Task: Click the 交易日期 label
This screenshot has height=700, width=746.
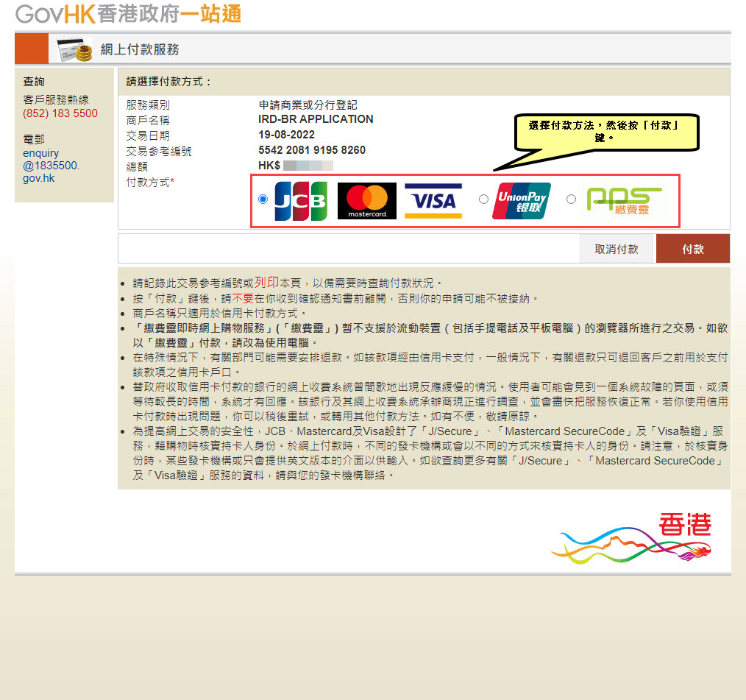Action: 148,135
